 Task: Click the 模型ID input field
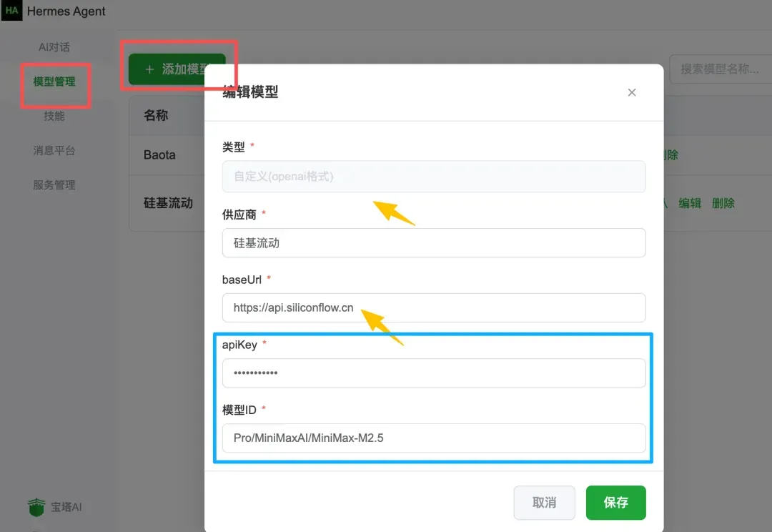pyautogui.click(x=434, y=438)
